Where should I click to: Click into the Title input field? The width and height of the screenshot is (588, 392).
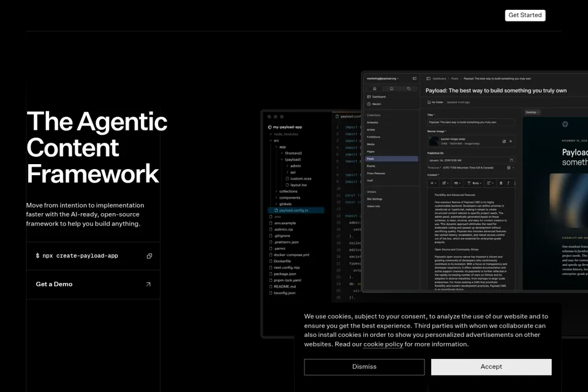(471, 123)
